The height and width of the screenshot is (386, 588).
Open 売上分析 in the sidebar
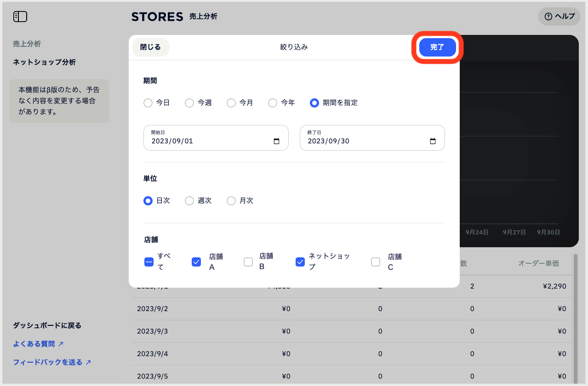(27, 44)
